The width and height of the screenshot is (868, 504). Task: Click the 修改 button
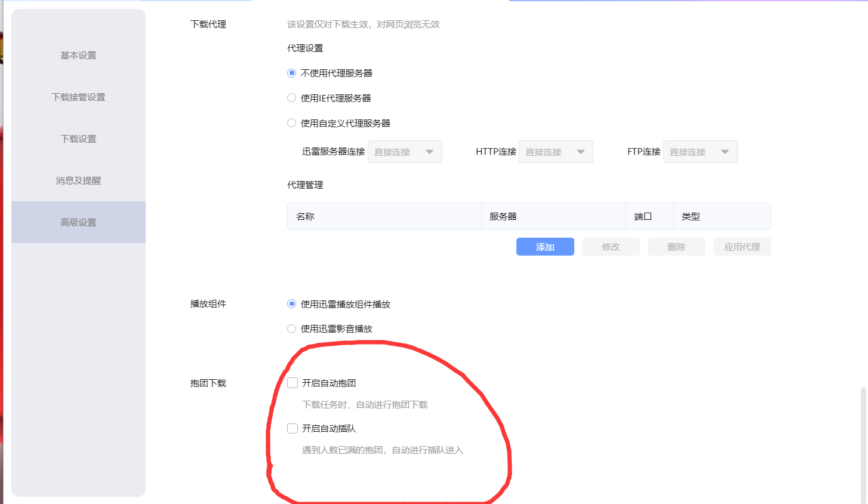pyautogui.click(x=610, y=246)
